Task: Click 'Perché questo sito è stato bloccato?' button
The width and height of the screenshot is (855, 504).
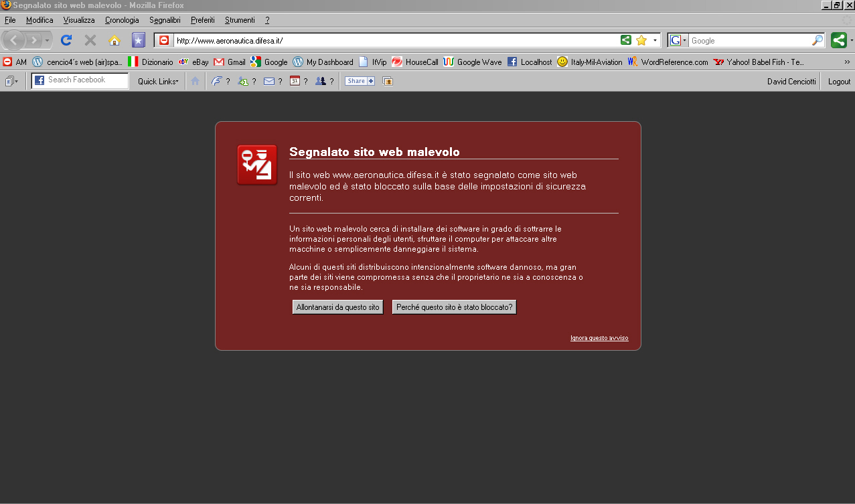Action: tap(454, 307)
